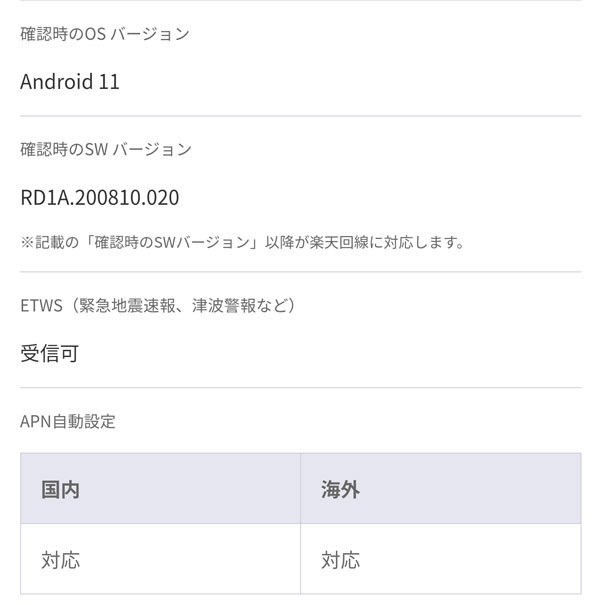Tap the 緊急地震速報 text in parentheses

(116, 305)
